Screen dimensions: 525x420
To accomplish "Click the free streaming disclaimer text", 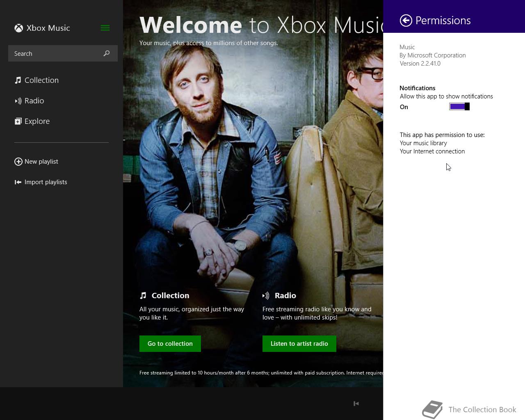I will click(x=261, y=373).
